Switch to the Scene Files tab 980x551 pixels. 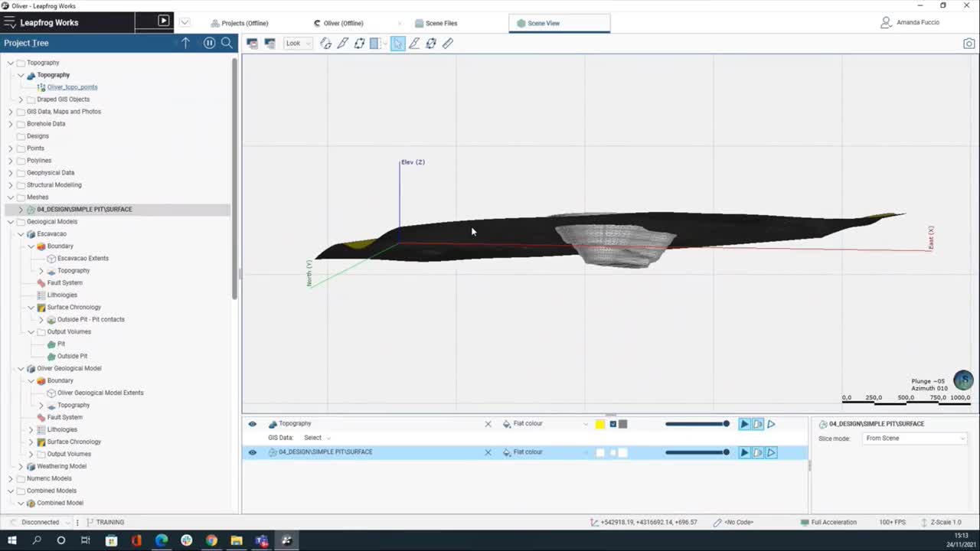click(436, 23)
